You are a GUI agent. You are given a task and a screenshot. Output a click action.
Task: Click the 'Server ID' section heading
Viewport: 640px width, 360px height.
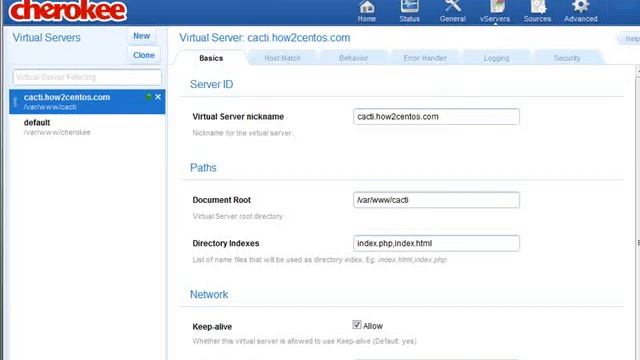coord(211,84)
